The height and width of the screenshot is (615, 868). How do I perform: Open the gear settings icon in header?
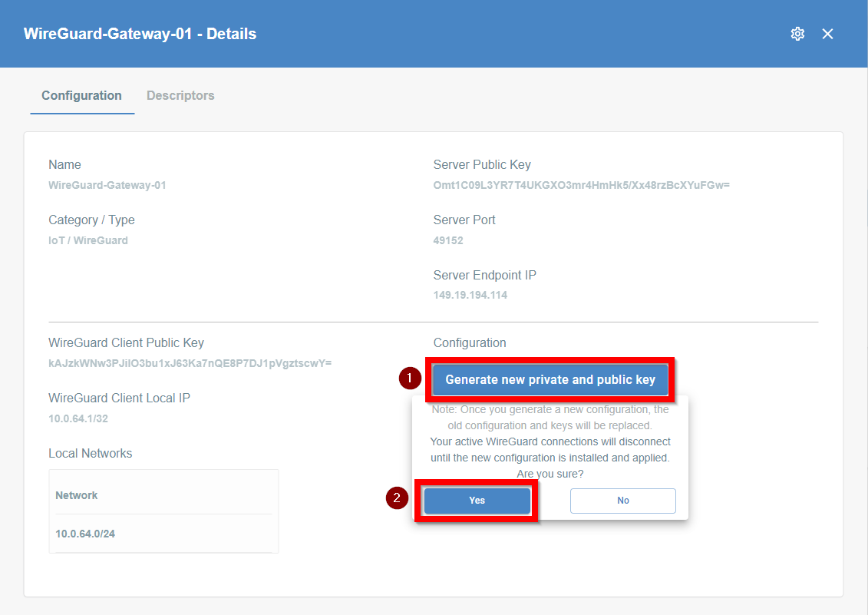(797, 34)
